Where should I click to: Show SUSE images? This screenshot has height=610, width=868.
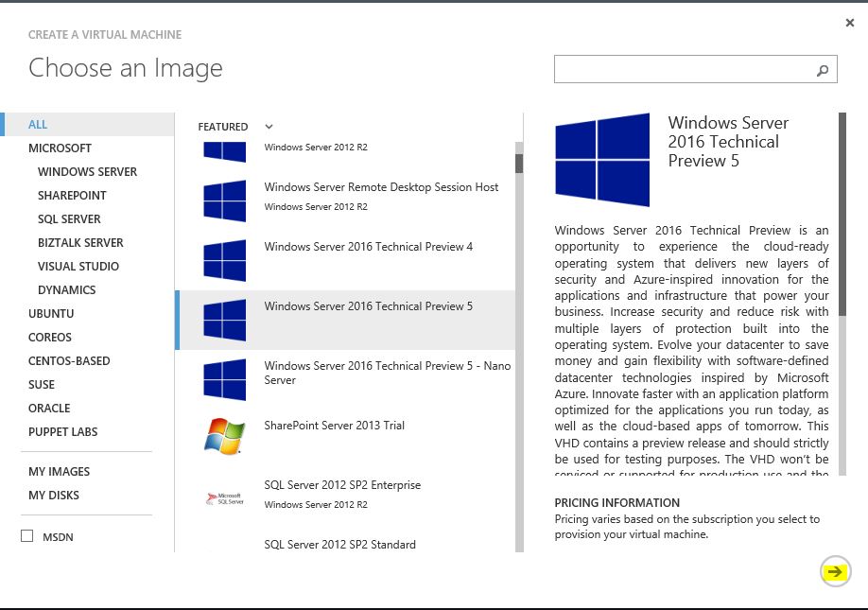coord(42,385)
